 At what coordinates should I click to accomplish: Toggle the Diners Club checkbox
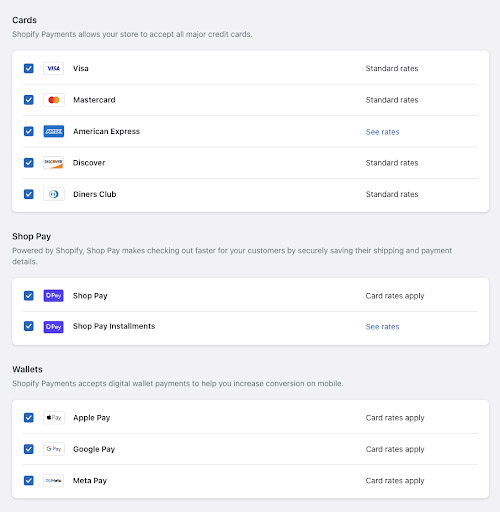pos(29,194)
